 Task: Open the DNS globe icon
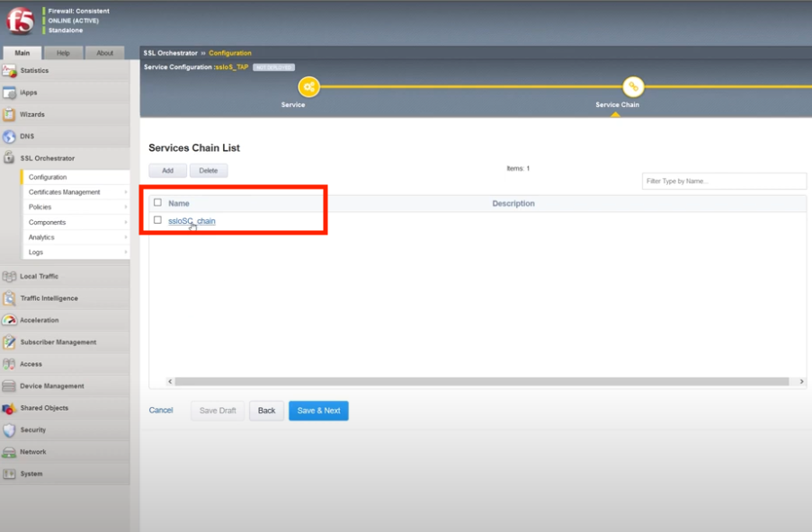point(9,137)
